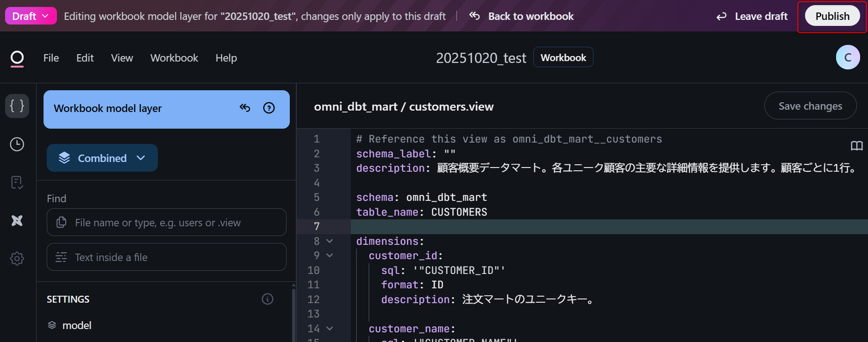The image size is (868, 342).
Task: Collapse the dimensions block at line 8
Action: tap(330, 241)
